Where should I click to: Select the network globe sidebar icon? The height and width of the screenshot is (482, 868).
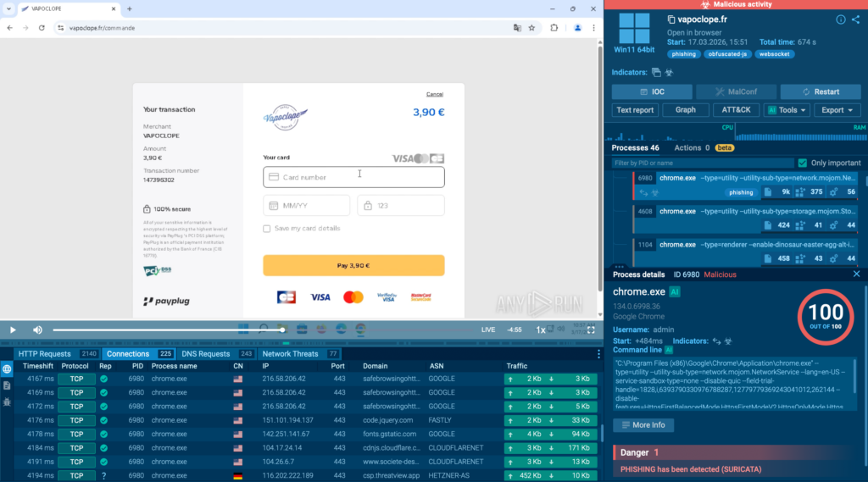[7, 369]
